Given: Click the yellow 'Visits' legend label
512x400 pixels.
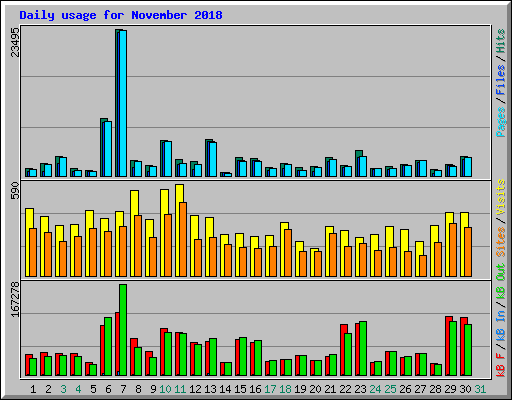Looking at the screenshot, I should click(x=501, y=197).
